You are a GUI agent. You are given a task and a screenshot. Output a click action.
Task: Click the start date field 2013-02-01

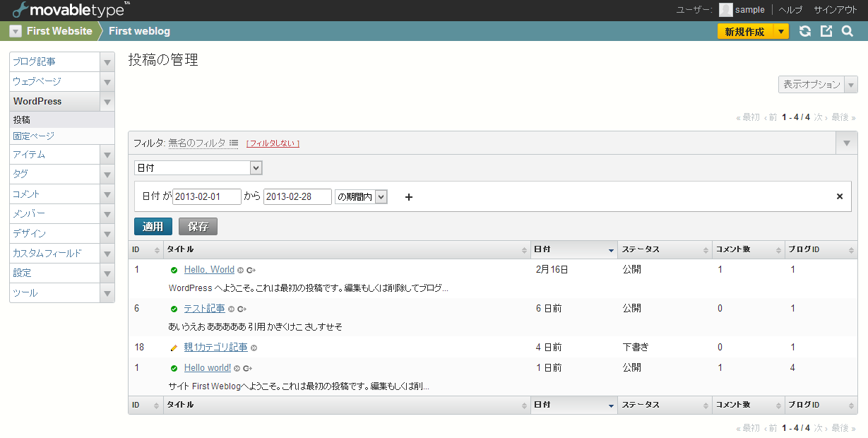206,197
